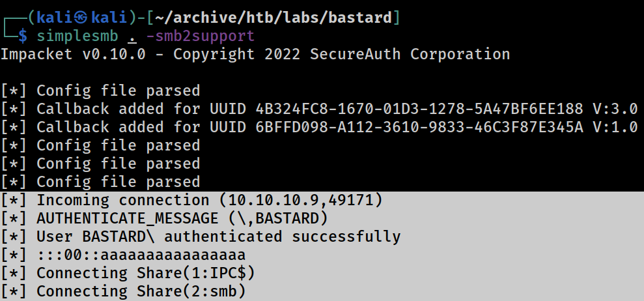Click the kali username in prompt

55,18
